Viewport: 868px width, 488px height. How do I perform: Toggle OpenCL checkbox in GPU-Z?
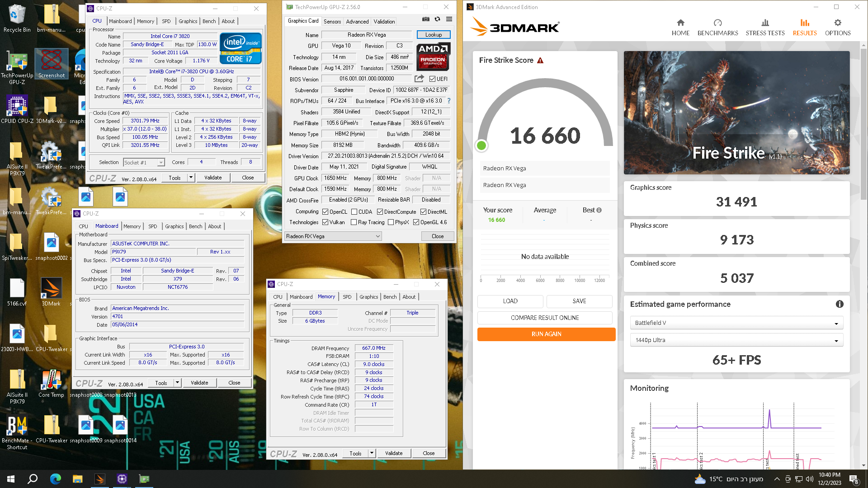pyautogui.click(x=325, y=212)
